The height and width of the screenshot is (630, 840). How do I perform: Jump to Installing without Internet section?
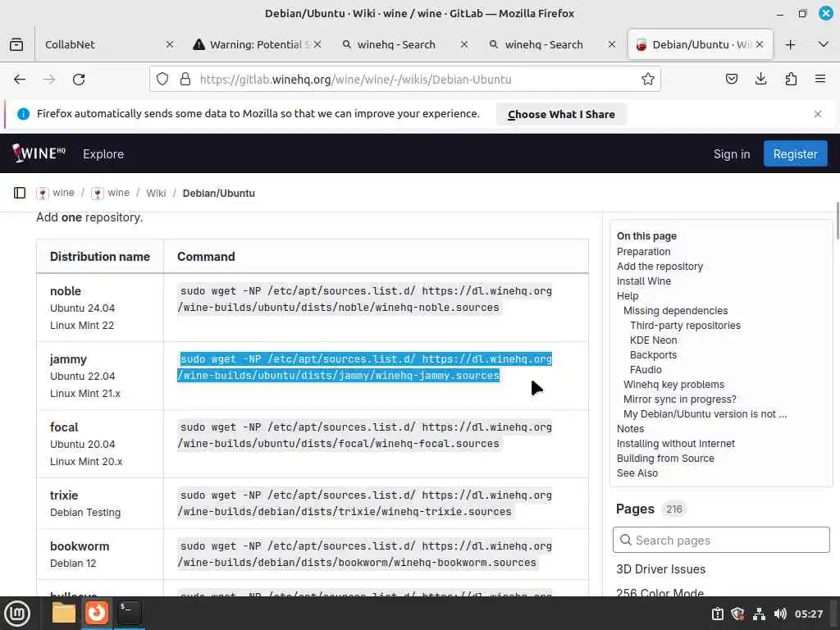pyautogui.click(x=676, y=444)
